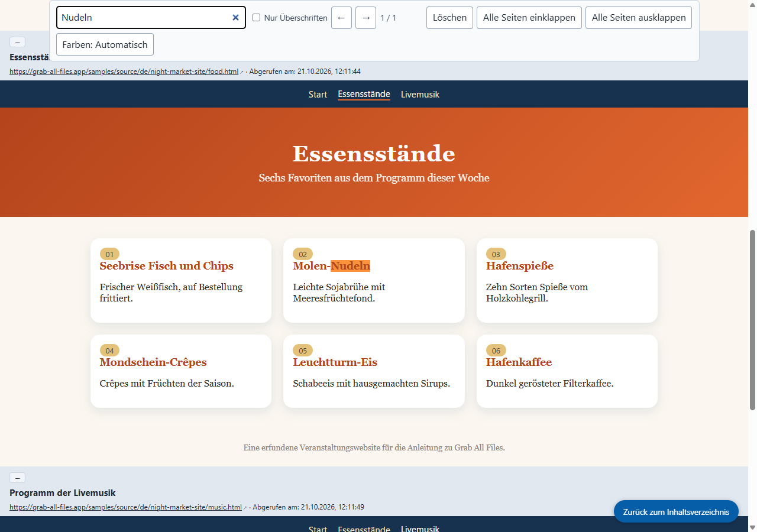Viewport: 757px width, 532px height.
Task: Click the Mondschein-Crêpes heading
Action: tap(153, 362)
